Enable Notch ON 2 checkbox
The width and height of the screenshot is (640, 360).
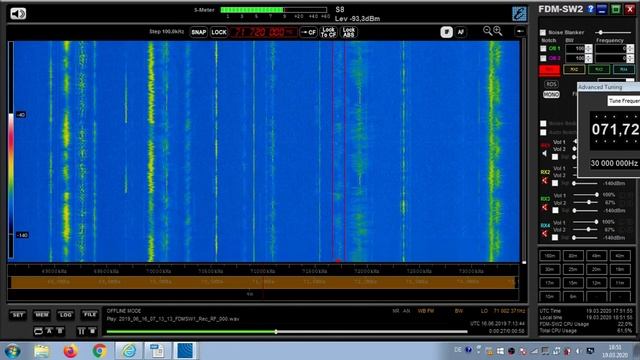click(543, 58)
